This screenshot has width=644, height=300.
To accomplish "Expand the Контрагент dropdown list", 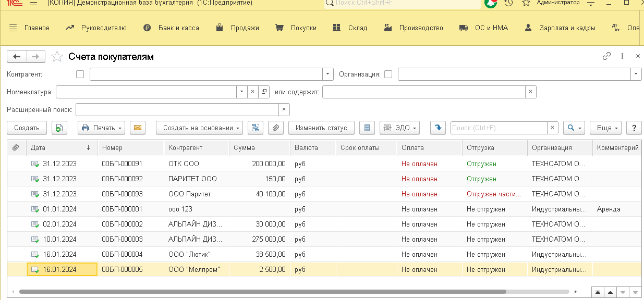I will 328,74.
